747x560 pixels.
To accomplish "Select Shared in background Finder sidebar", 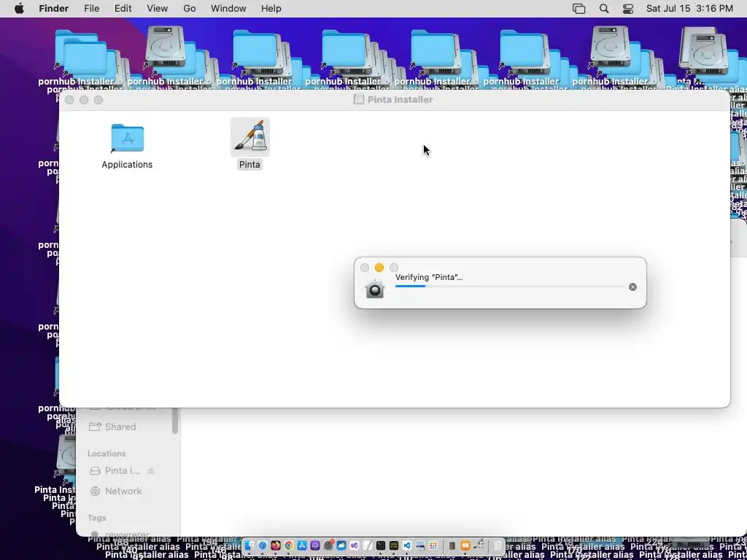I will point(120,427).
